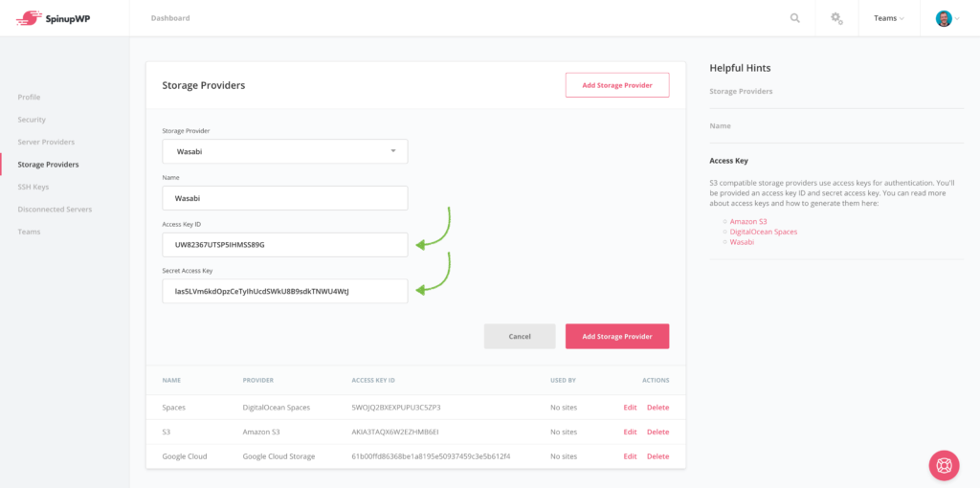The height and width of the screenshot is (488, 980).
Task: Click the PROVIDER column header
Action: point(258,380)
